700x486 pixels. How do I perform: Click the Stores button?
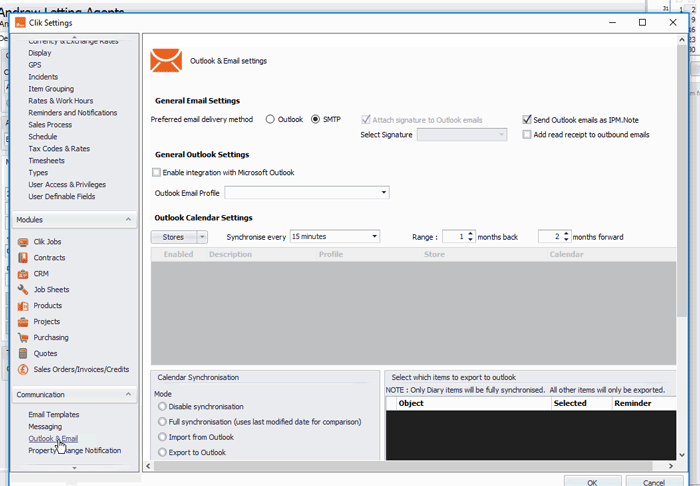point(174,237)
